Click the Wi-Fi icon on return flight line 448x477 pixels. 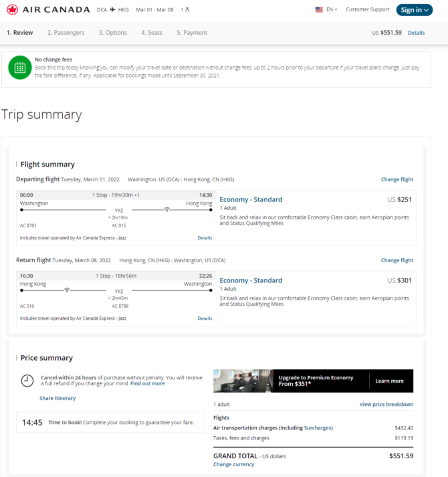pos(67,290)
